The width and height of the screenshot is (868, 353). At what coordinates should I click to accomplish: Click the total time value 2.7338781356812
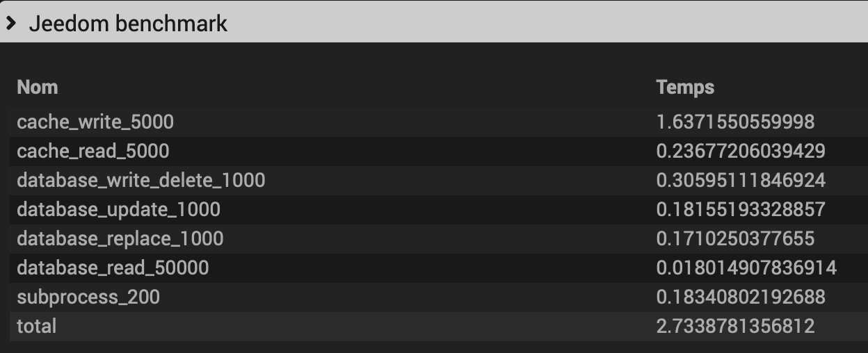[735, 327]
